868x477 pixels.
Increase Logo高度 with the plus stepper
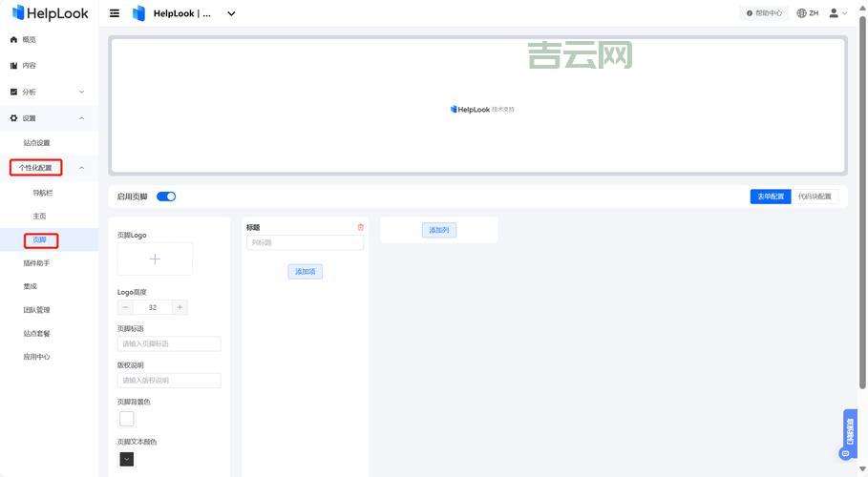tap(180, 307)
